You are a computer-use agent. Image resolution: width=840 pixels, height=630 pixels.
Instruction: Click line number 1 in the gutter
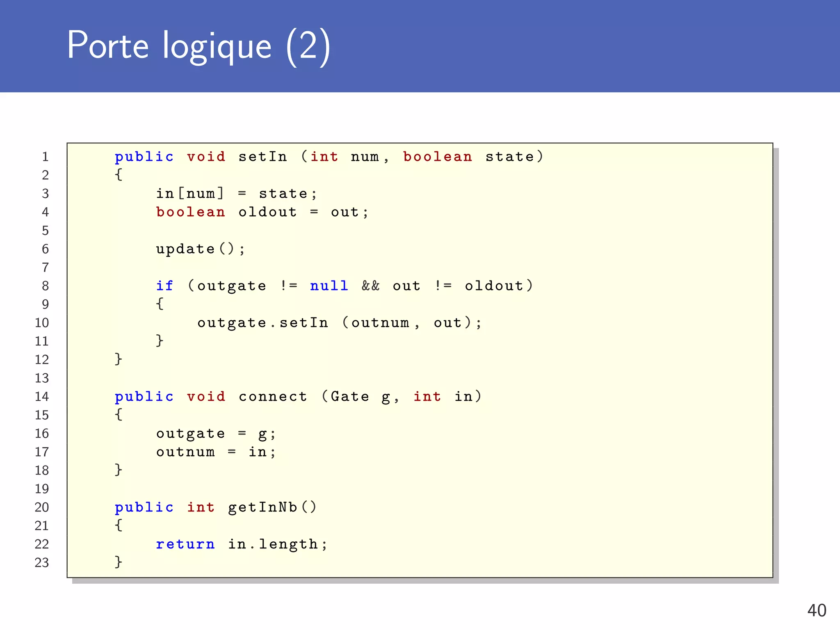pyautogui.click(x=45, y=157)
